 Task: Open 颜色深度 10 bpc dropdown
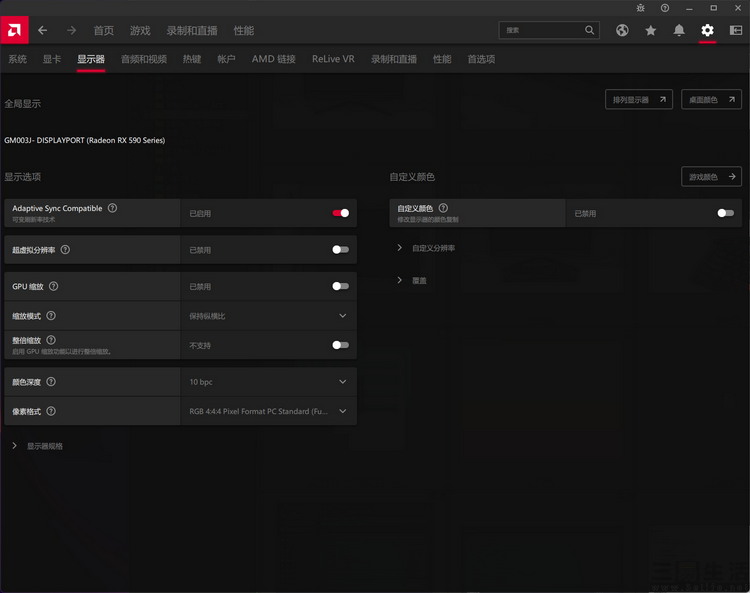coord(268,382)
